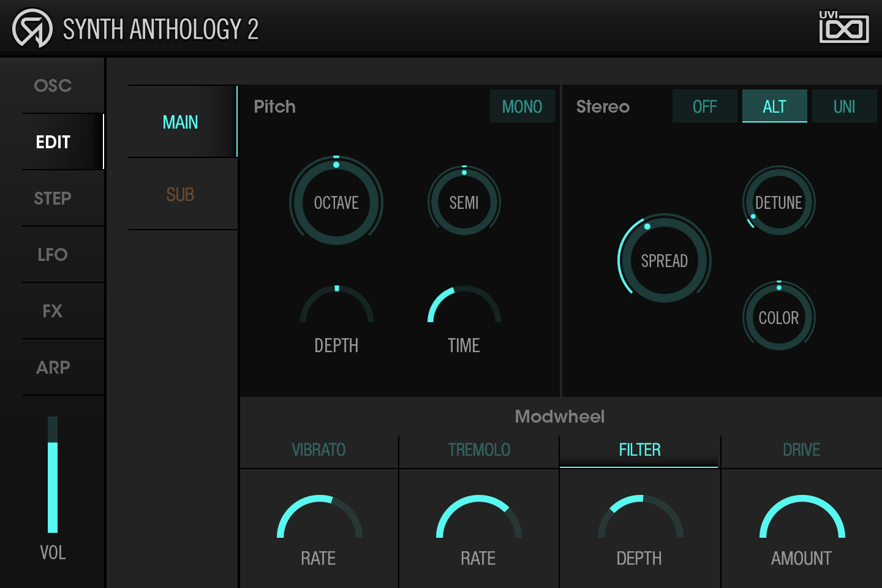Set Stereo mode to OFF
Image resolution: width=882 pixels, height=588 pixels.
click(704, 107)
